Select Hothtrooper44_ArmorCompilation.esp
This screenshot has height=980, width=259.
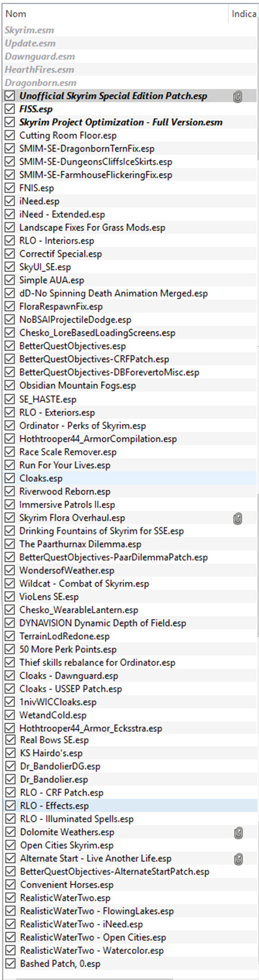98,438
